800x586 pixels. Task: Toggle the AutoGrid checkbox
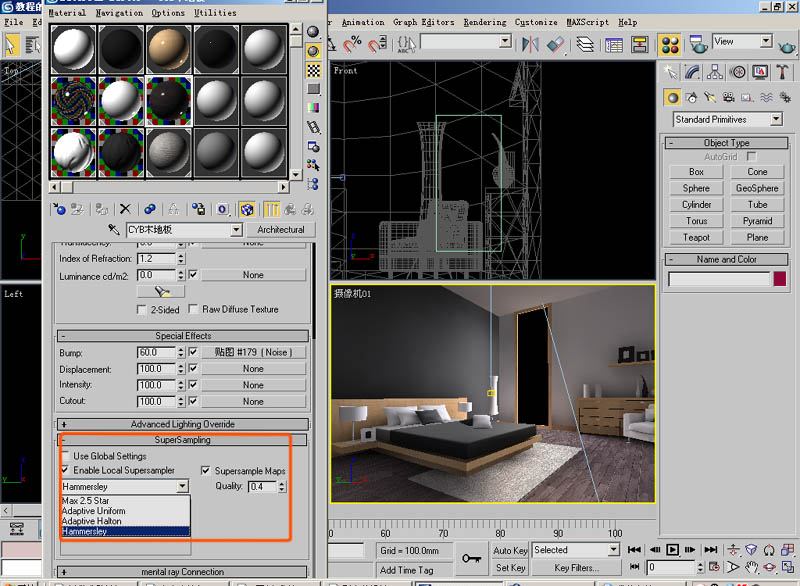[751, 156]
